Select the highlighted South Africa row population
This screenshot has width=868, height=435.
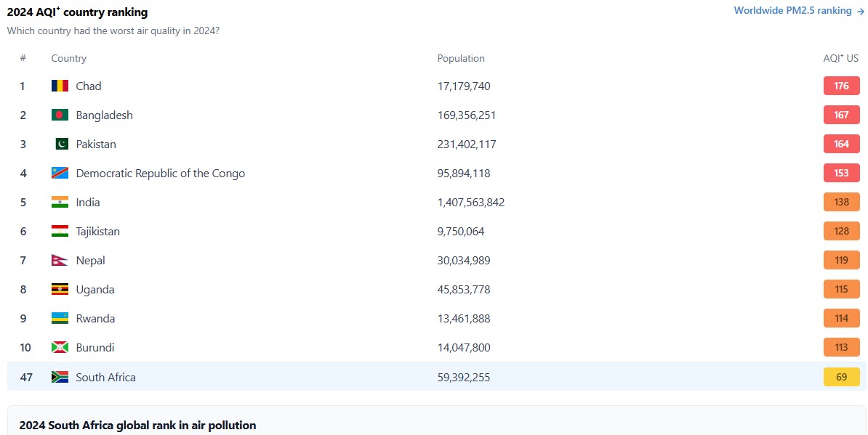pyautogui.click(x=464, y=377)
